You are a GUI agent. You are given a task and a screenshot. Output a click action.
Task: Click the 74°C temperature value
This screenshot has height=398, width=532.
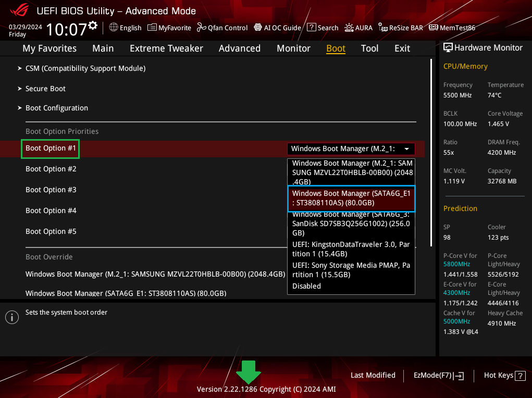494,95
